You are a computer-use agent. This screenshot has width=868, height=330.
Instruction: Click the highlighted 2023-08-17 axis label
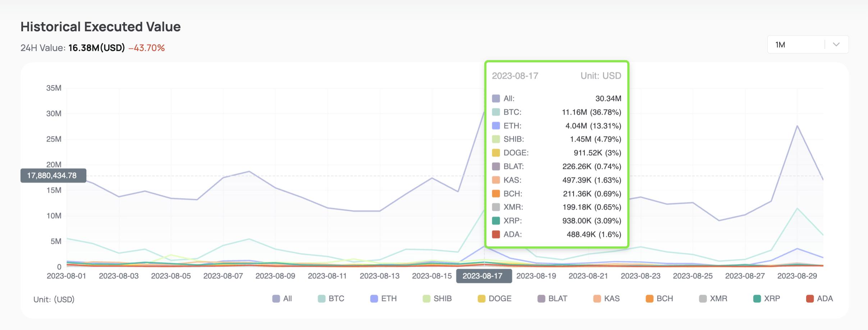click(x=484, y=276)
